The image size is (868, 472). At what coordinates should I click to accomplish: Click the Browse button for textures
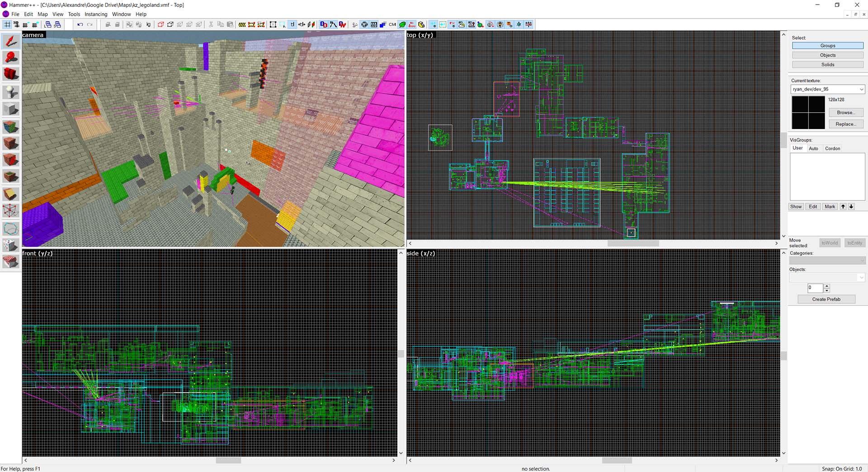coord(846,112)
